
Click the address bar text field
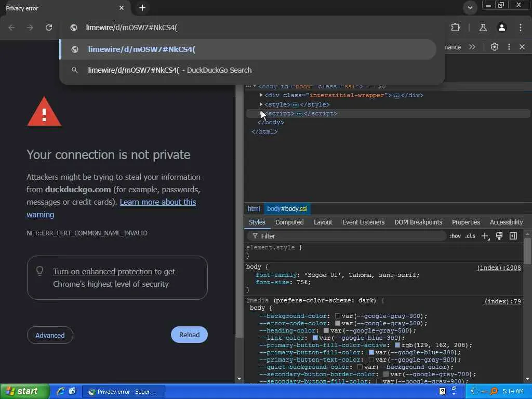(251, 28)
